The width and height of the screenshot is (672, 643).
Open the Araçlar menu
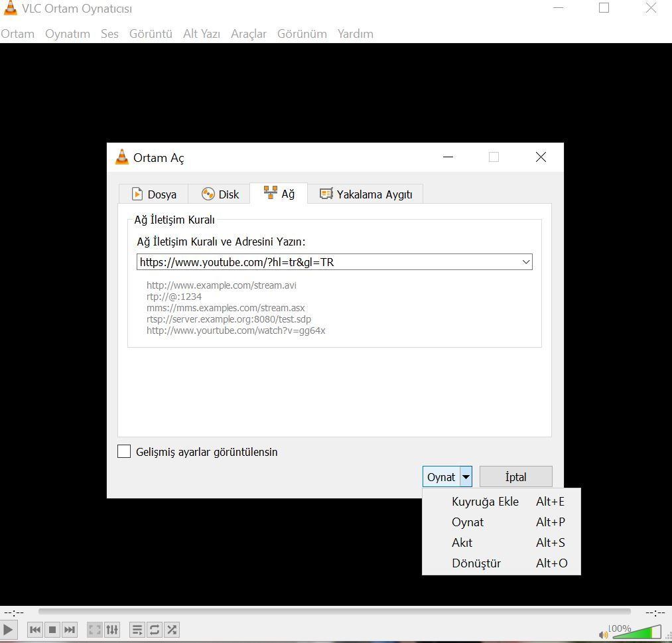tap(249, 33)
